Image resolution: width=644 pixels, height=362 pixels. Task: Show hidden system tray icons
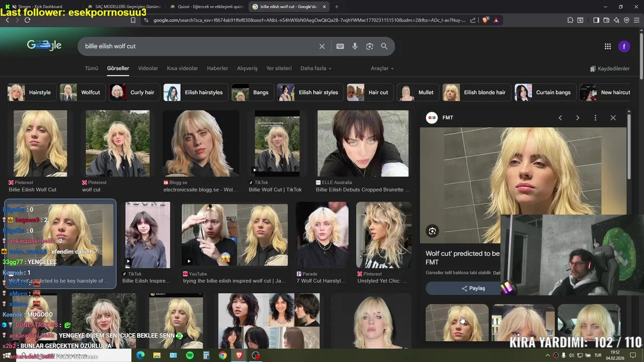pos(548,355)
